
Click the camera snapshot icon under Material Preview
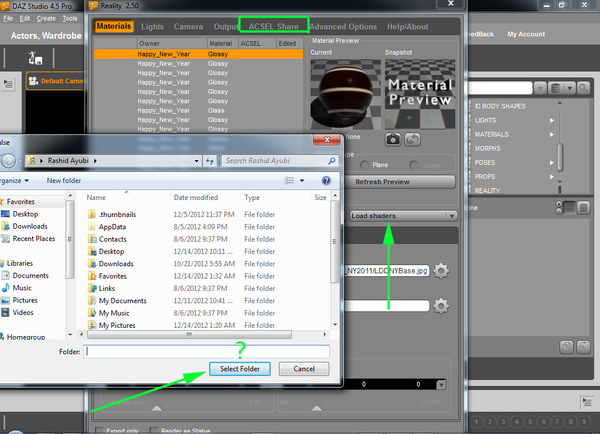pos(393,139)
